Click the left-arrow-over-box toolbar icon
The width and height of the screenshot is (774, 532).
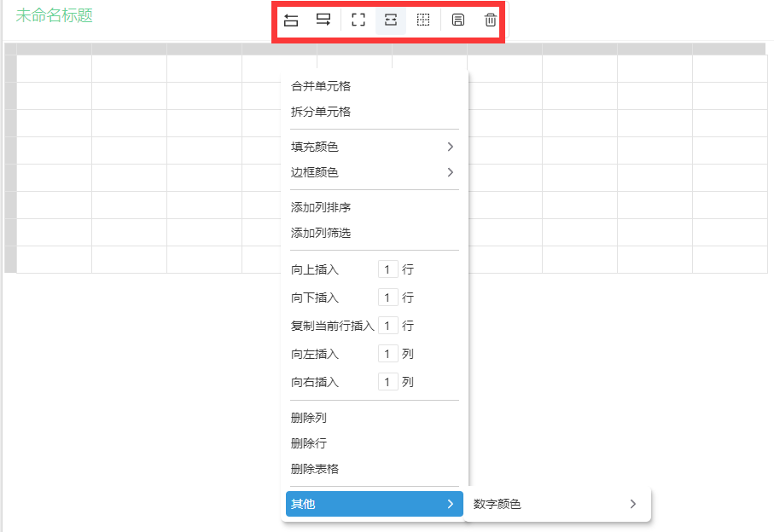click(x=291, y=20)
